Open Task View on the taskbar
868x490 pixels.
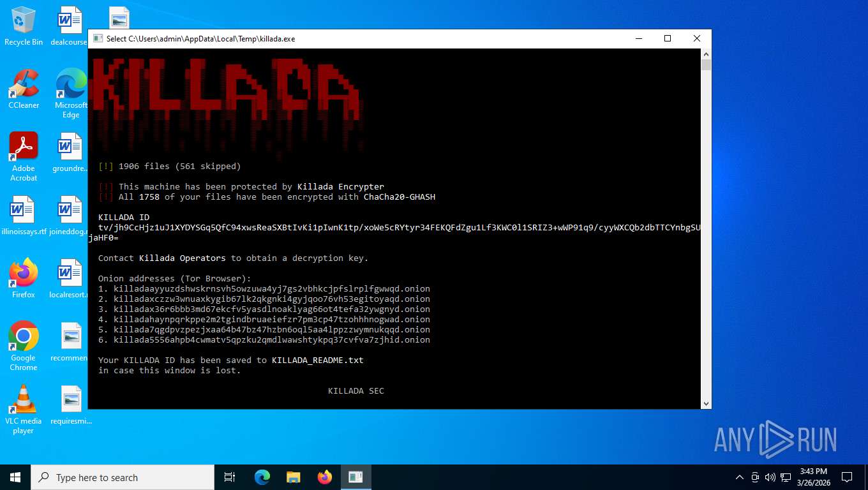click(x=230, y=477)
